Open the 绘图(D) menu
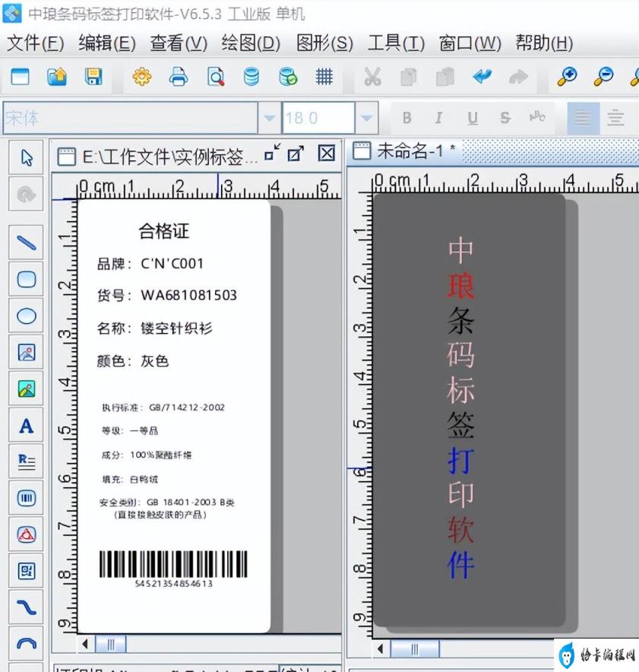 click(x=251, y=43)
